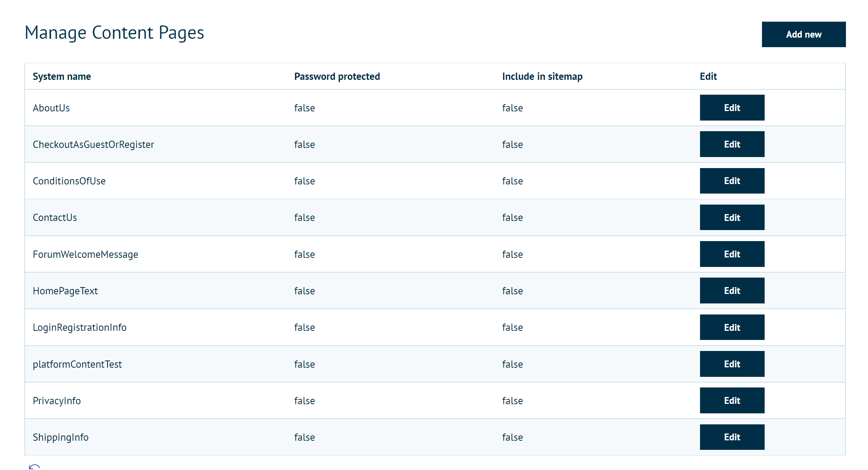
Task: Open Edit for HomePageText
Action: 732,291
